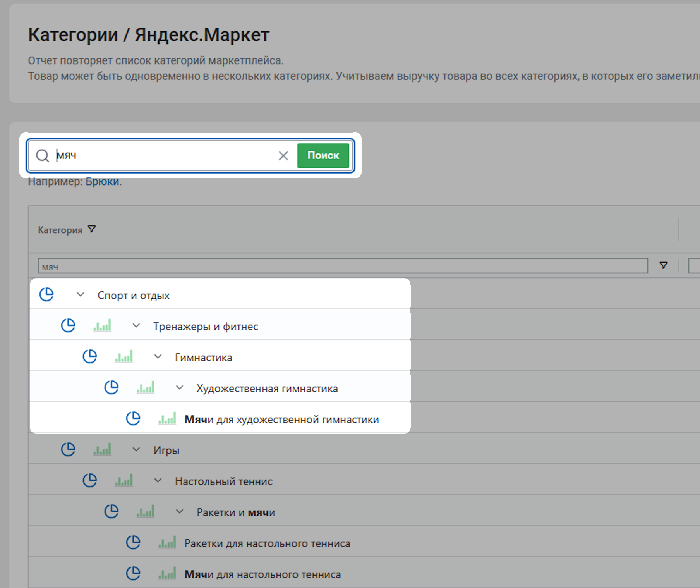This screenshot has height=588, width=700.
Task: Open bar chart for Ракетки для настольного тенниса
Action: click(x=167, y=542)
